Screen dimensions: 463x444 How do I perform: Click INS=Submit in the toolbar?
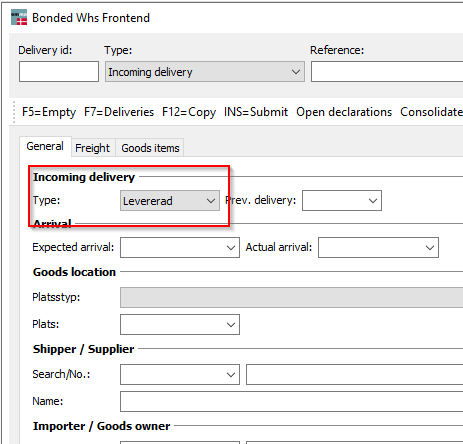point(256,112)
